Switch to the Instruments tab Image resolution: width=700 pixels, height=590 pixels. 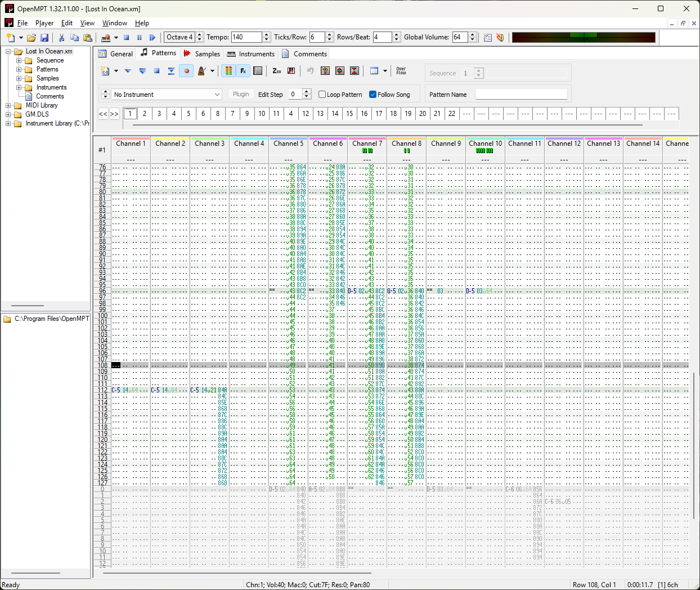pos(251,54)
